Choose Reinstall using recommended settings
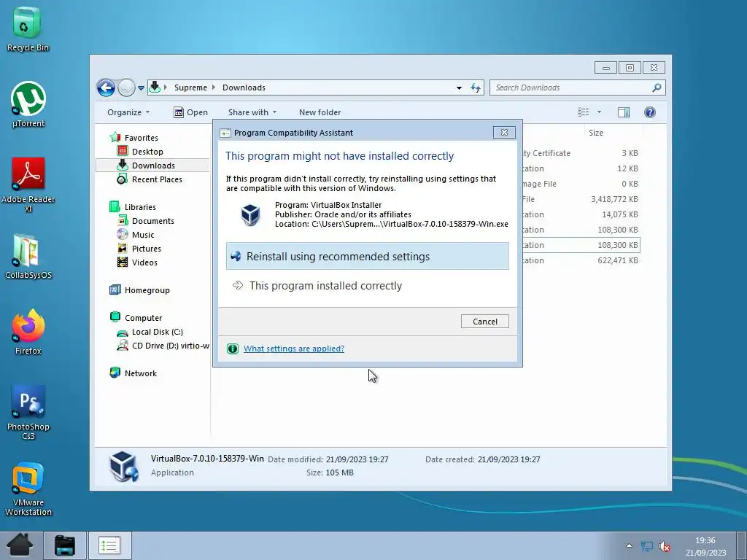Image resolution: width=747 pixels, height=560 pixels. click(x=368, y=256)
